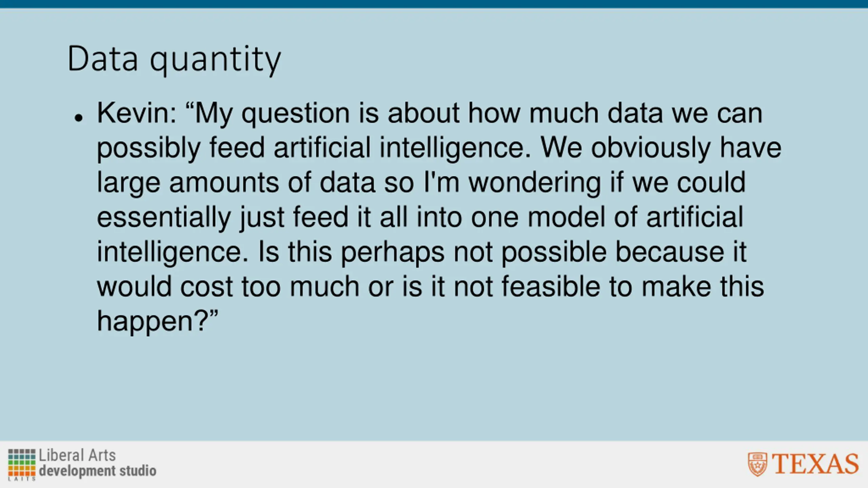Click the TEXAS wordmark in footer

[815, 464]
